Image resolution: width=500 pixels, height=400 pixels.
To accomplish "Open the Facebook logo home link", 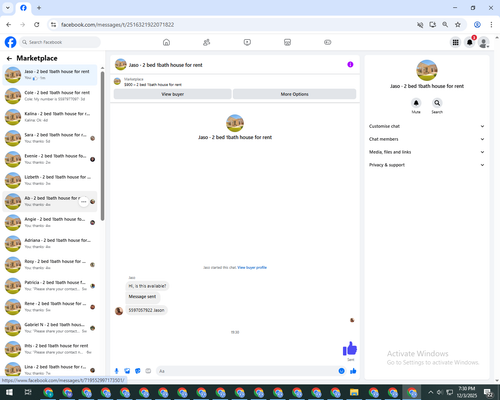I will (x=10, y=42).
